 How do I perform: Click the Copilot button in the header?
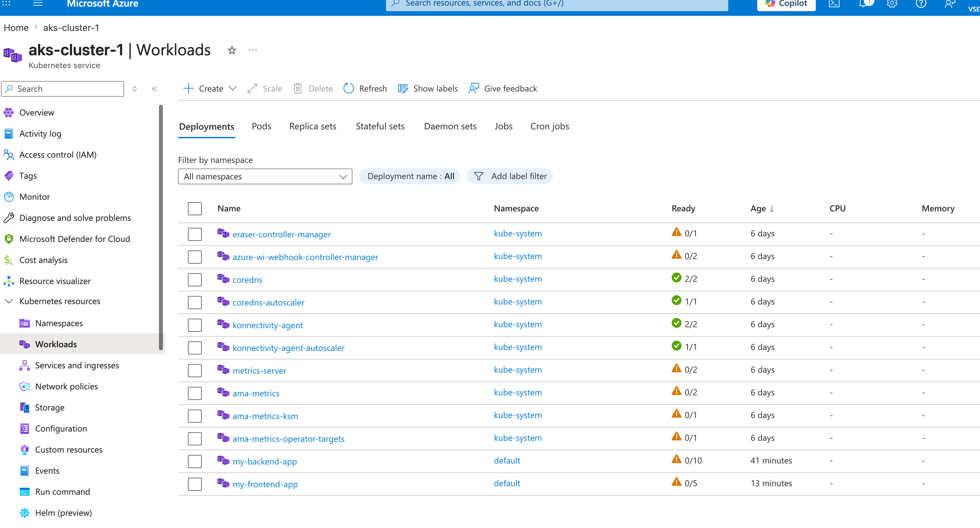[x=786, y=4]
